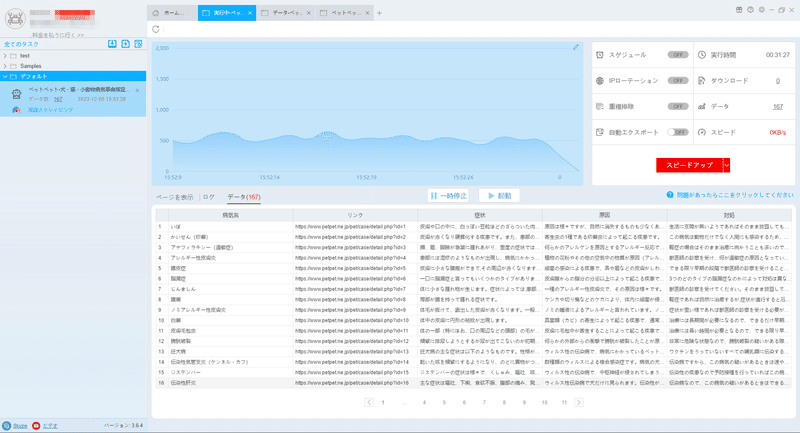Toggle the IPローテーション switch
The image size is (800, 433).
point(678,81)
